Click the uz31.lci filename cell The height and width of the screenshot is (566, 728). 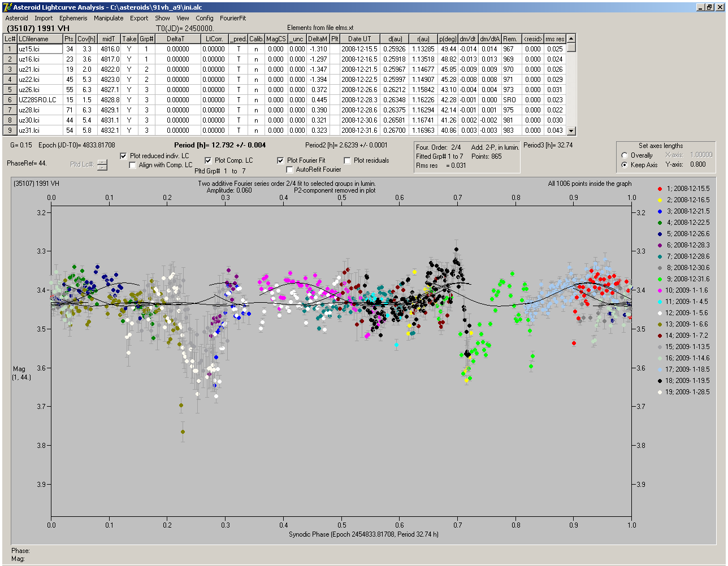coord(40,130)
